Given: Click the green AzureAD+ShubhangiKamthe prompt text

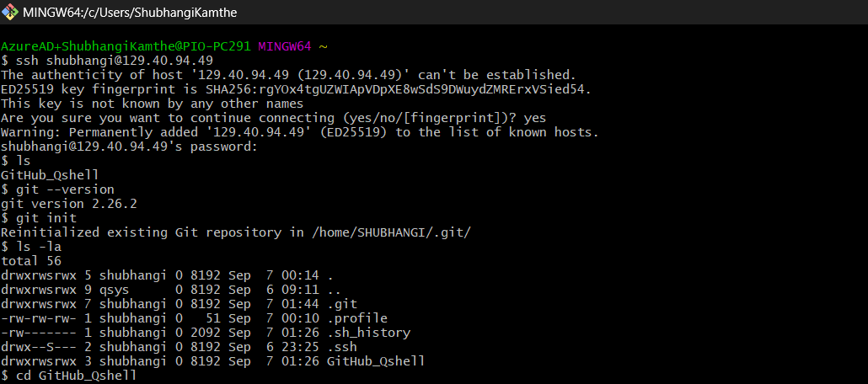Looking at the screenshot, I should [x=125, y=45].
